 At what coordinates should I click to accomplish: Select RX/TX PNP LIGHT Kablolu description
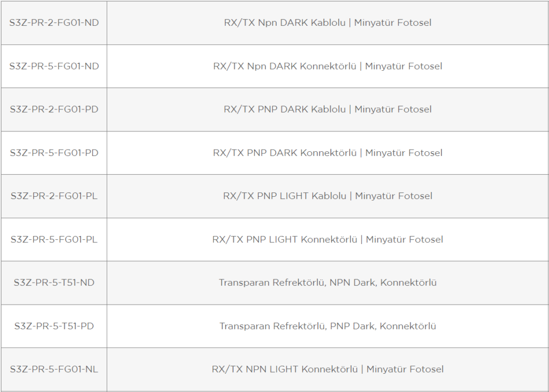(x=328, y=196)
